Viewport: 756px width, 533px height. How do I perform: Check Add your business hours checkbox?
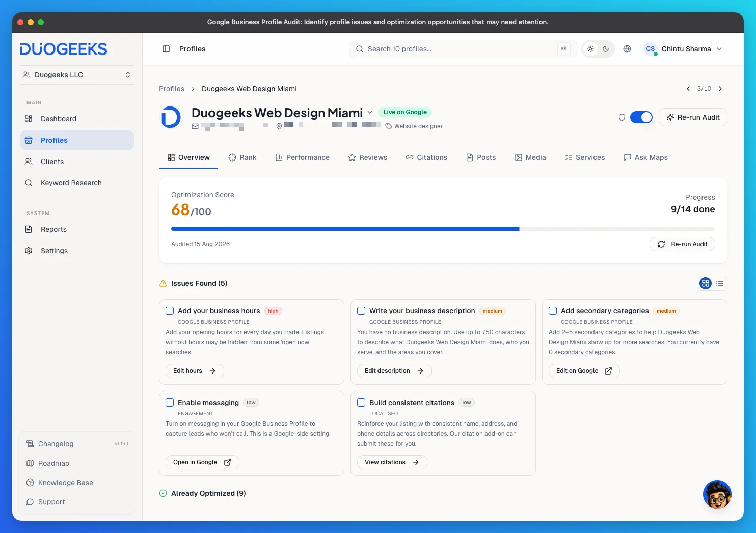point(170,311)
